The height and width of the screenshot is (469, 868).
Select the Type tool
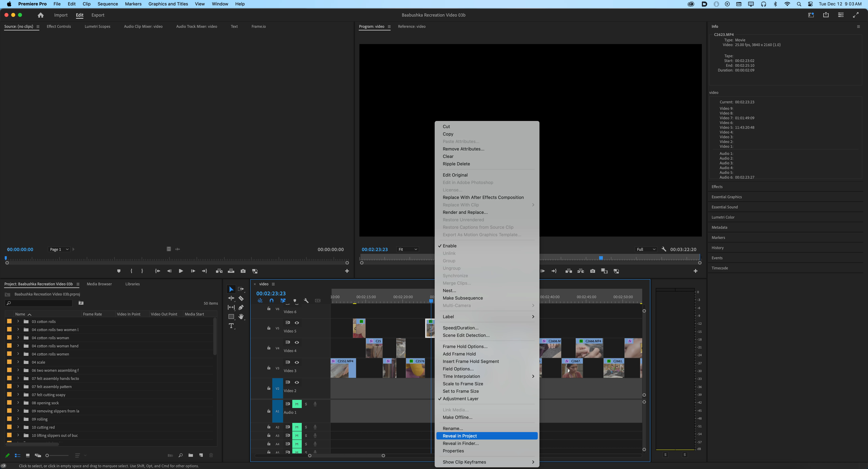pyautogui.click(x=231, y=326)
